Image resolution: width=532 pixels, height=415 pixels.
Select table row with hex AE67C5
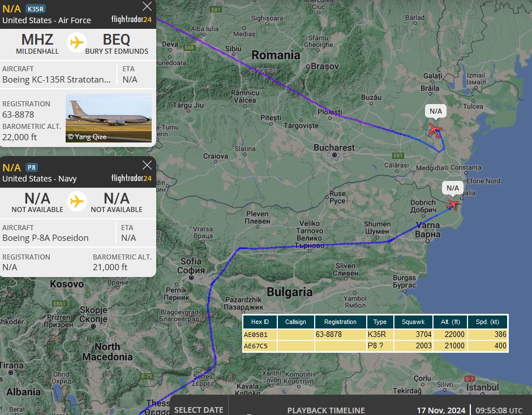[x=375, y=346]
